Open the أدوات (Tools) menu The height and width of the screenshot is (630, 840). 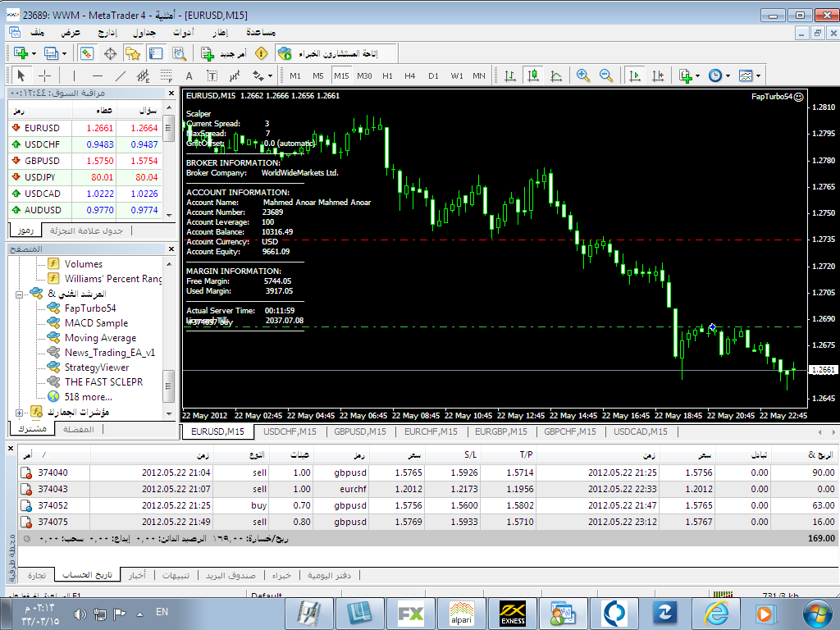click(183, 32)
